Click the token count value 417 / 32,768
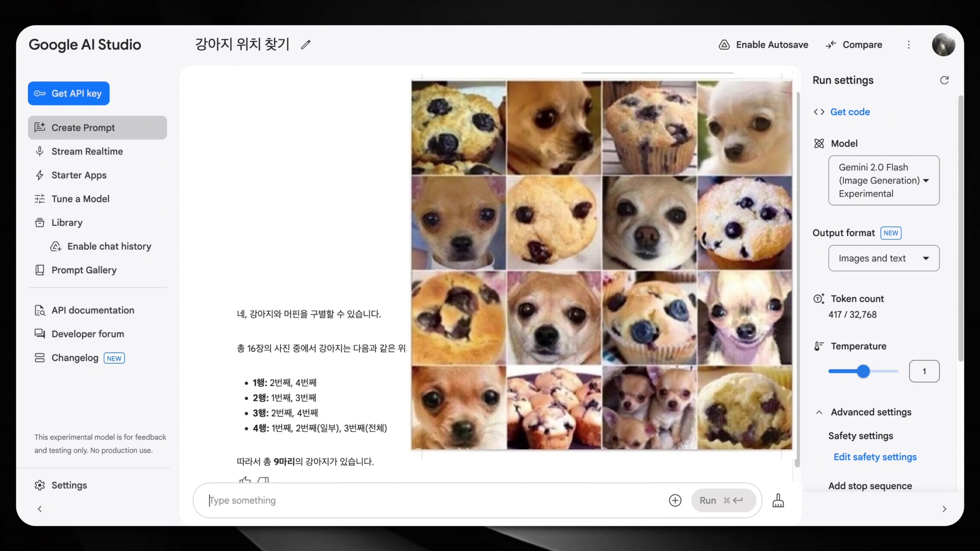Screen dimensions: 980x551 [852, 314]
